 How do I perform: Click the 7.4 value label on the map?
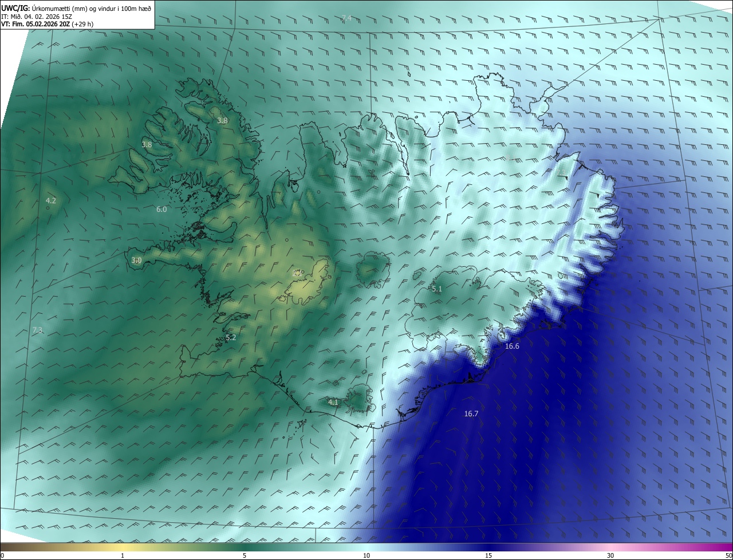[346, 18]
